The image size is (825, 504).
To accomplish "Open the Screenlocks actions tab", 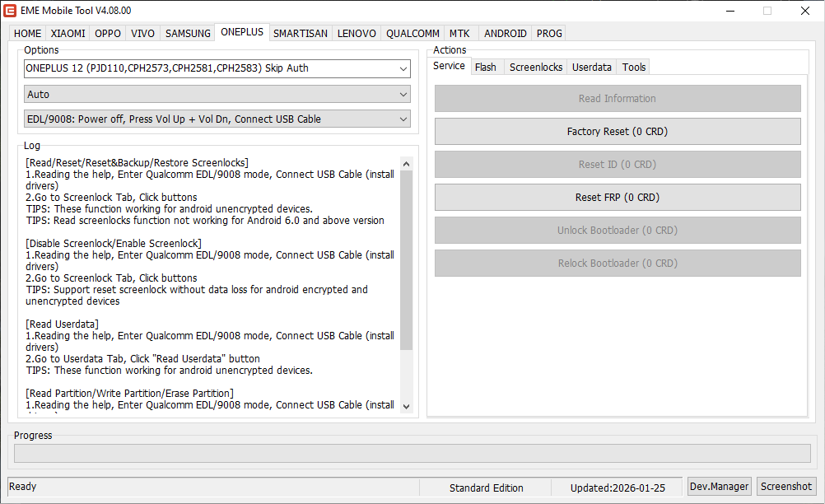I will tap(536, 68).
